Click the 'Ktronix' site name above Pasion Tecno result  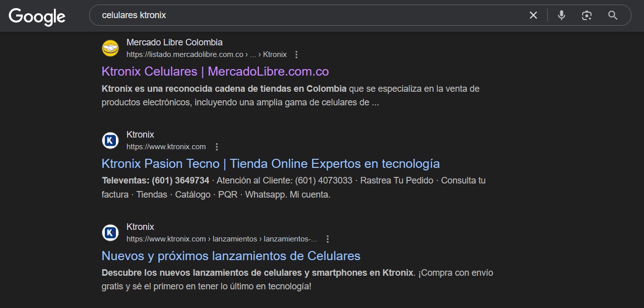(140, 135)
